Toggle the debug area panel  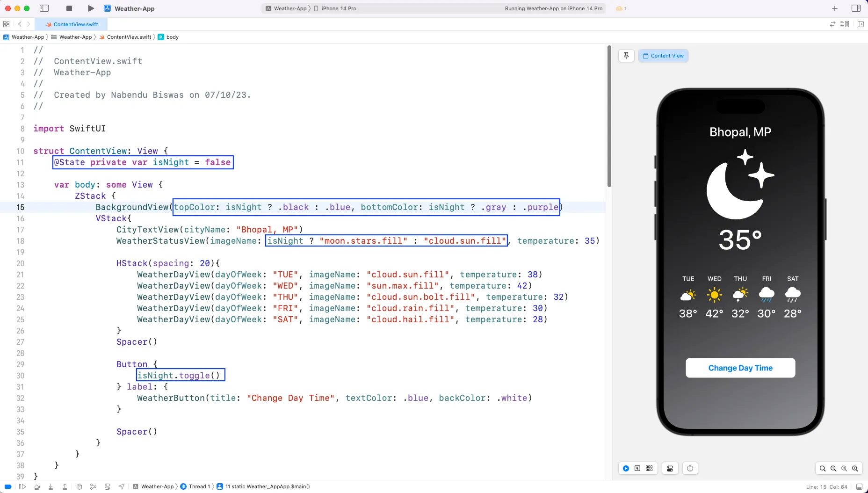[859, 486]
